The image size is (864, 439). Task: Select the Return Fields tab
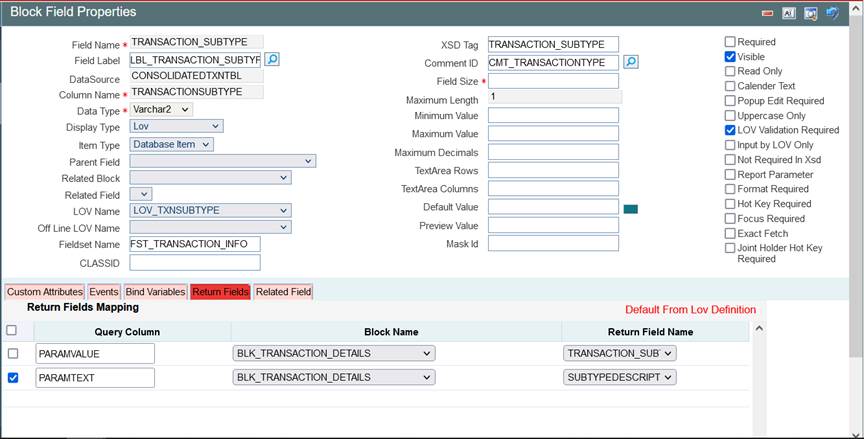pyautogui.click(x=220, y=292)
